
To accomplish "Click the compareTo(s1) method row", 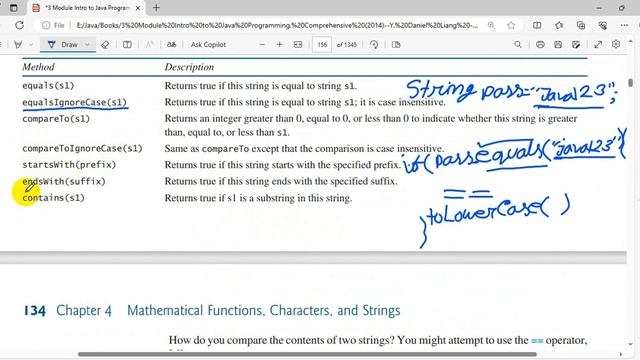I will 56,119.
